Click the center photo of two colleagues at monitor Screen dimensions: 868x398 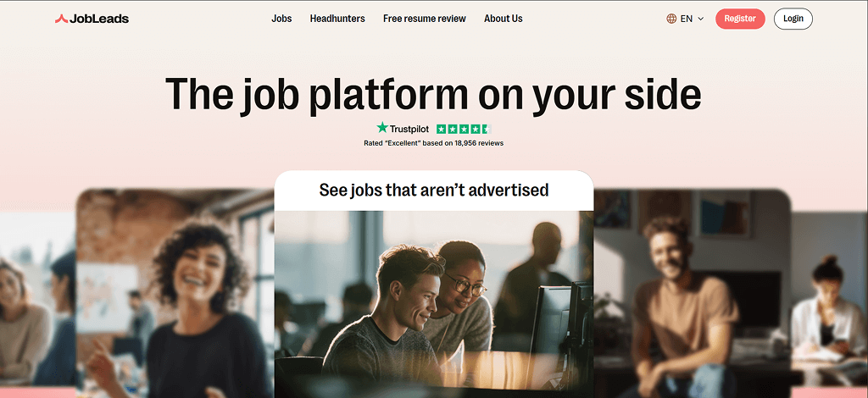click(434, 304)
